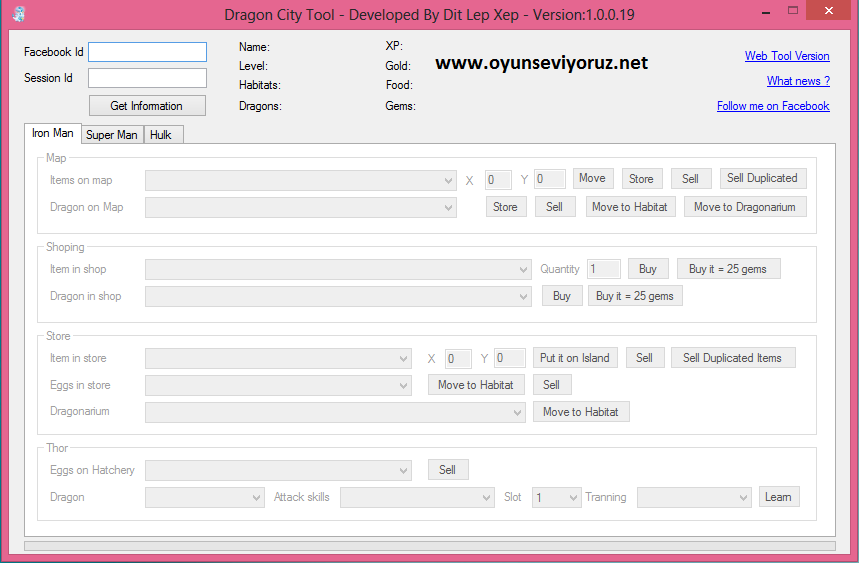Expand the Item in shop dropdown
This screenshot has height=563, width=859.
click(x=338, y=269)
